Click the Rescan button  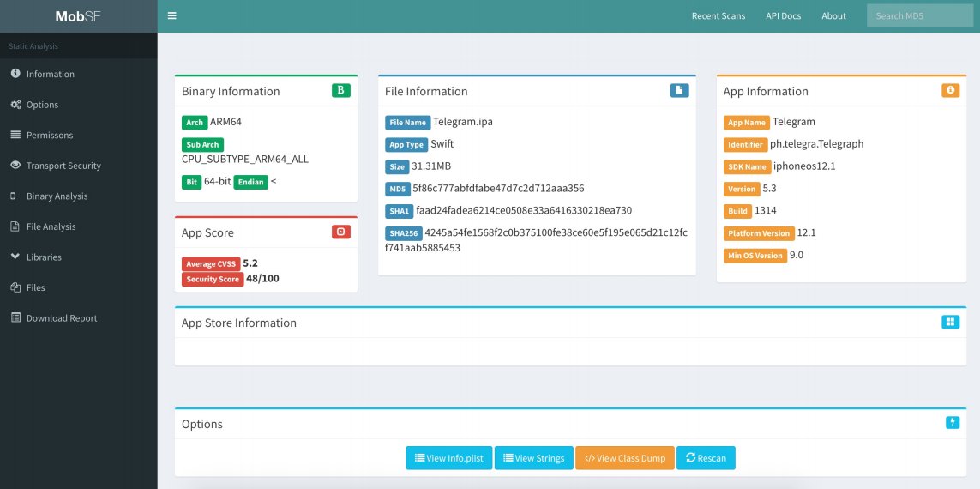(x=706, y=458)
